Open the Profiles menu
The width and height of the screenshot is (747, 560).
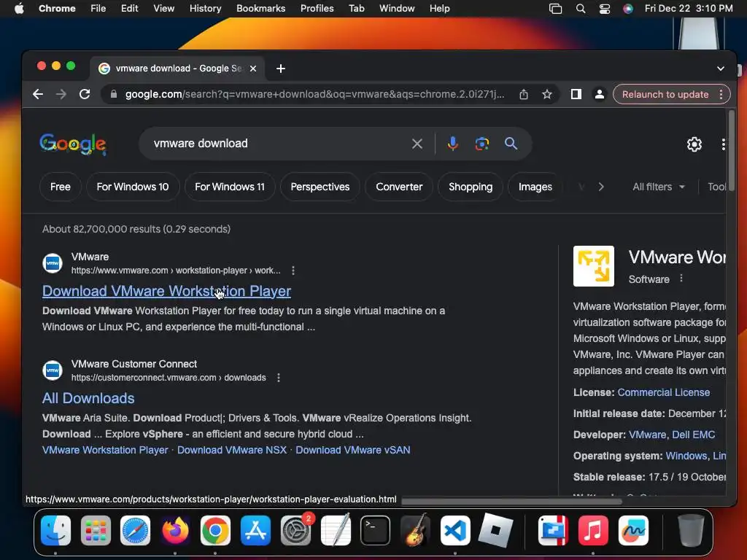[317, 9]
